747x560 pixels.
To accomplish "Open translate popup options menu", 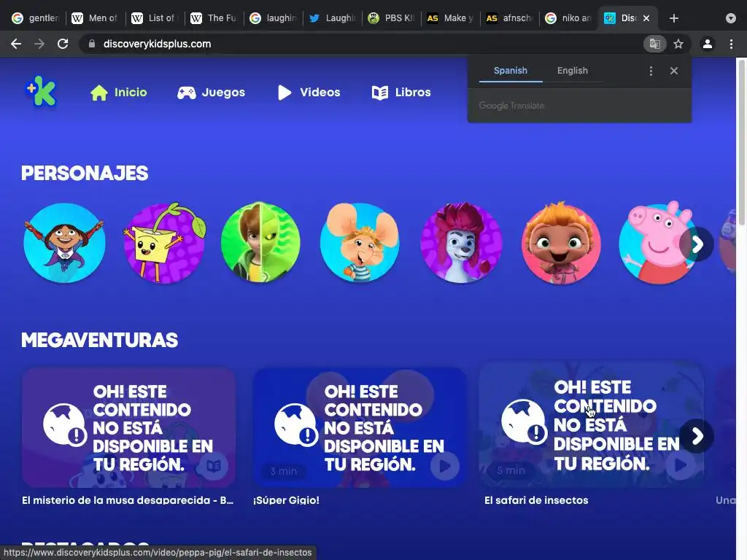I will pos(651,71).
